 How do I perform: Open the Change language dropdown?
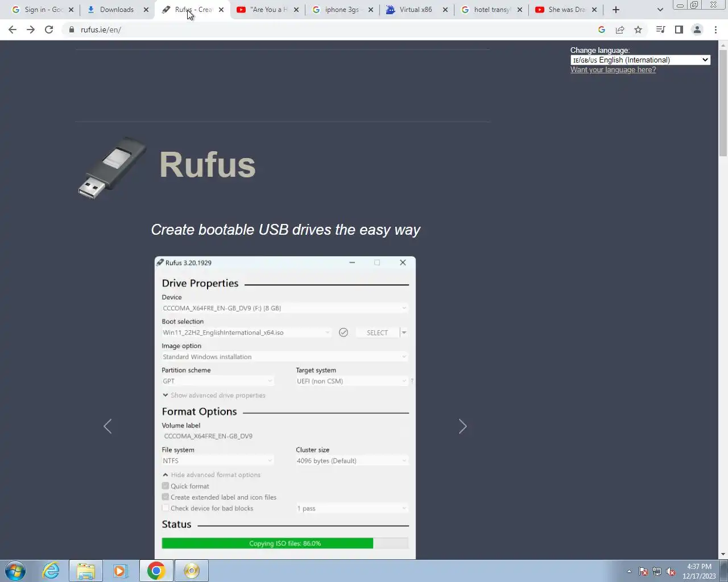tap(640, 60)
